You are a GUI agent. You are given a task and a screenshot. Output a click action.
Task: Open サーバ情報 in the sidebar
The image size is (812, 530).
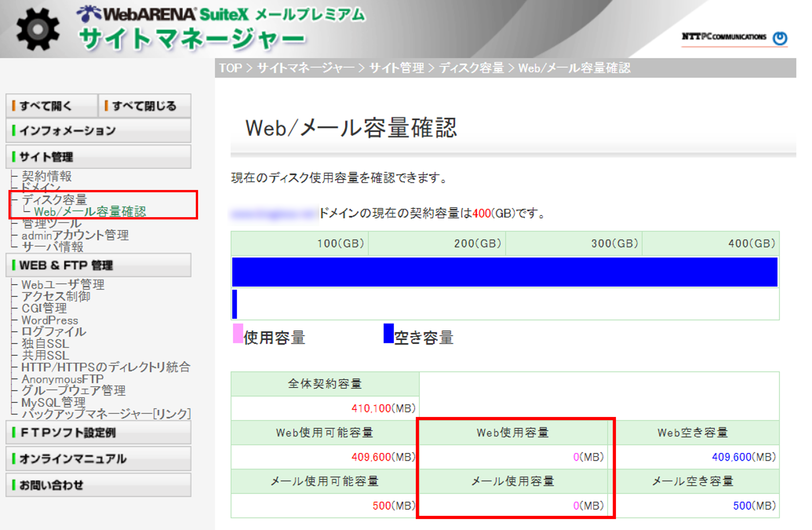52,247
